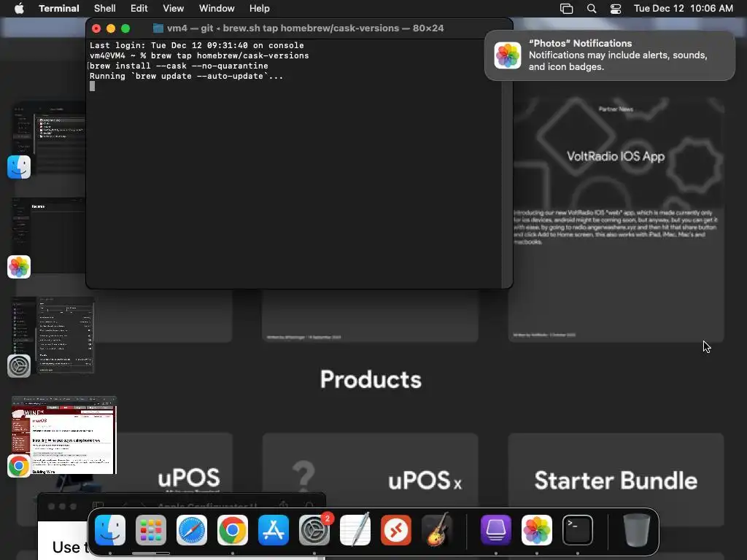Switch to Photos window thumbnail in Stage Manager

[x=50, y=236]
